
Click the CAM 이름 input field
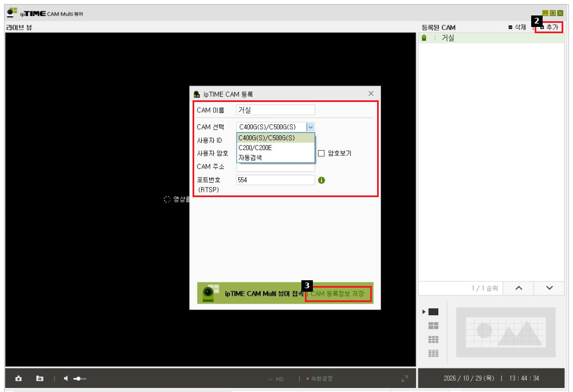point(276,110)
